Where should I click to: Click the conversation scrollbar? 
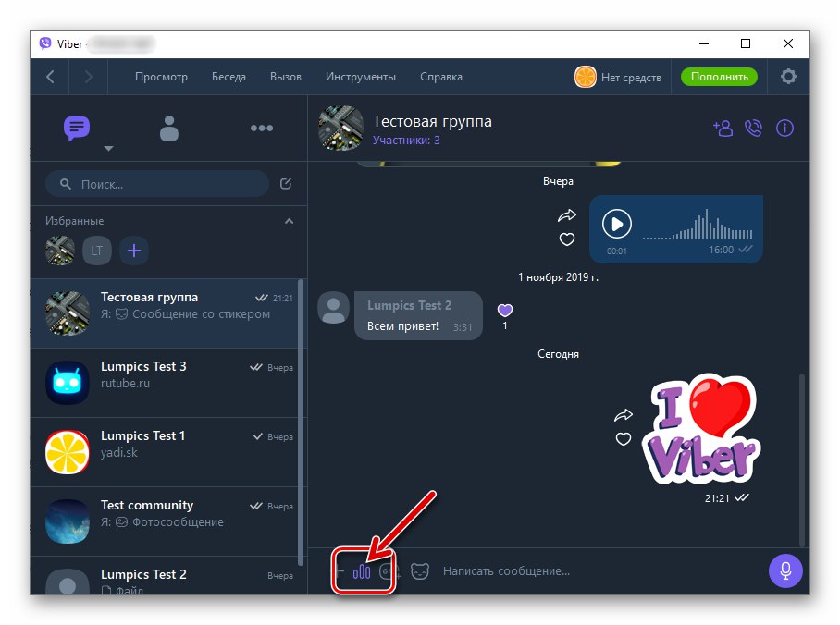[x=802, y=460]
